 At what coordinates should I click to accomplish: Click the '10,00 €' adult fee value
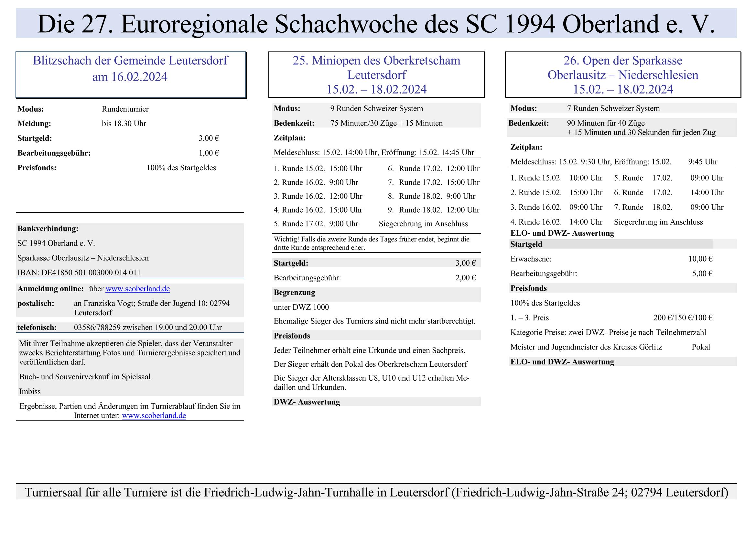click(700, 259)
